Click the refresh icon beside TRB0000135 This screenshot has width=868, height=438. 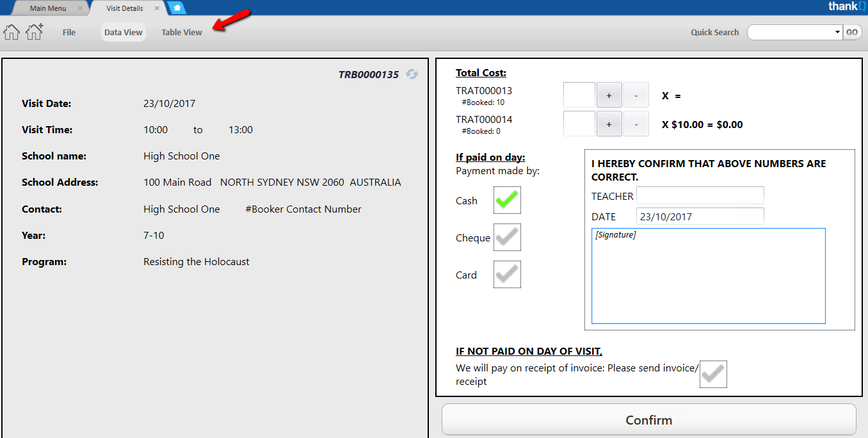[x=412, y=74]
